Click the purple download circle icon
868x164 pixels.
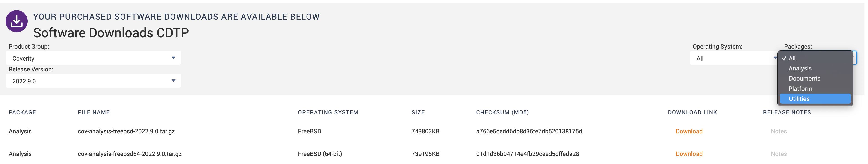pos(17,21)
